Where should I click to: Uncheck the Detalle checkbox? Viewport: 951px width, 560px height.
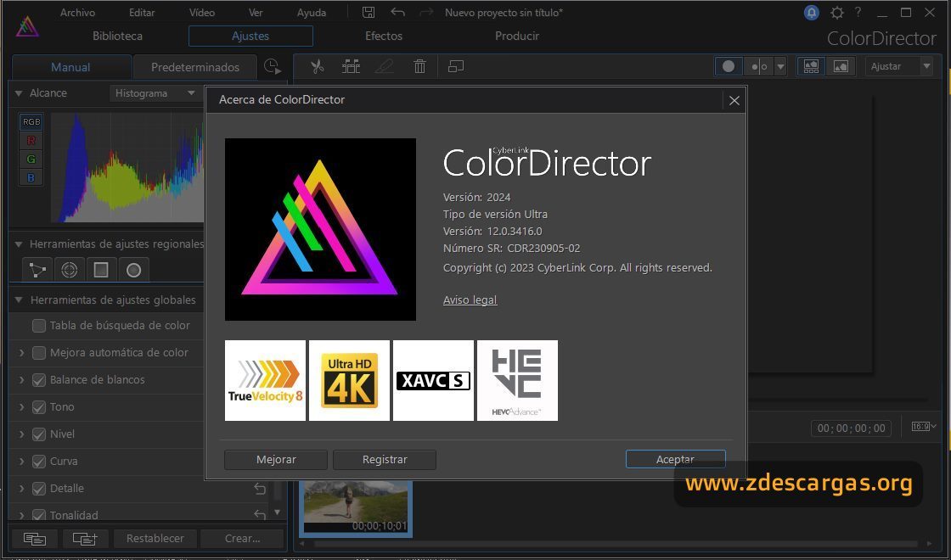39,489
